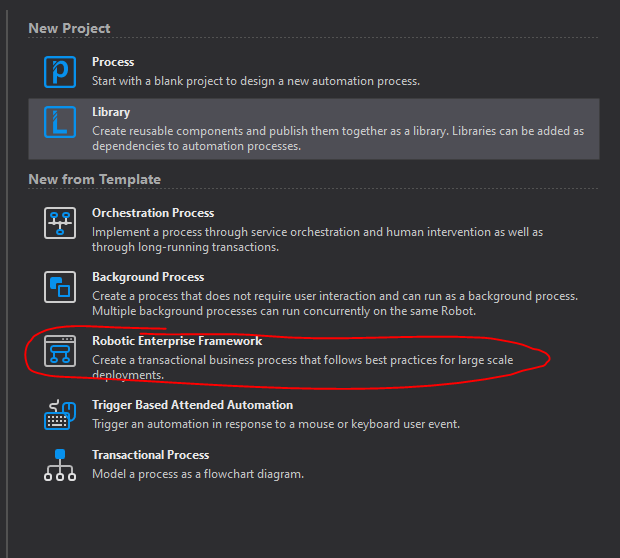
Task: Click the Library title text
Action: [111, 112]
